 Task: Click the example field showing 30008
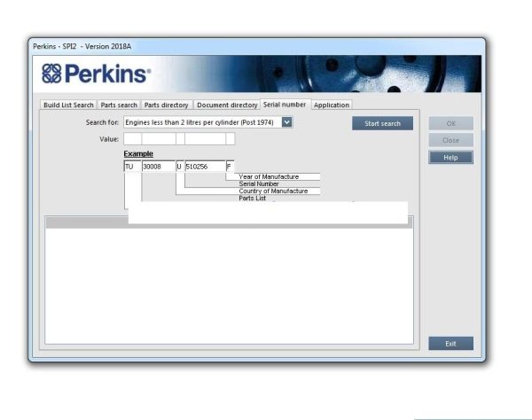coord(159,167)
